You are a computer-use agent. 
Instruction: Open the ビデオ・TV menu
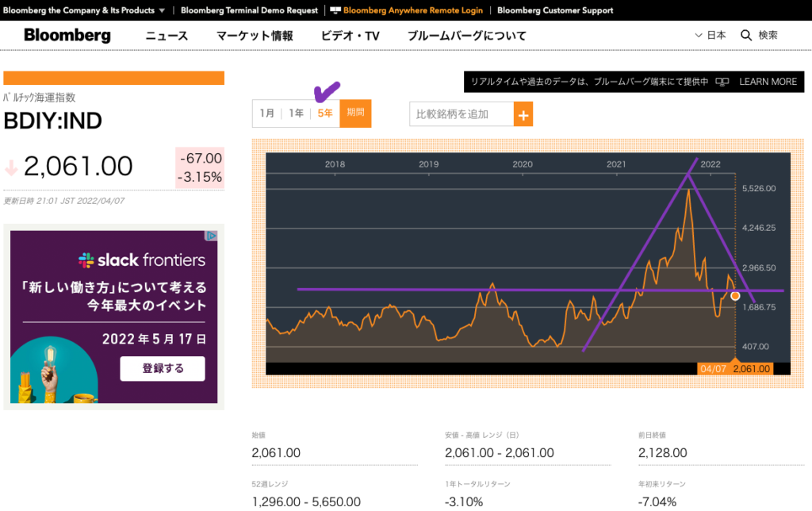(350, 36)
